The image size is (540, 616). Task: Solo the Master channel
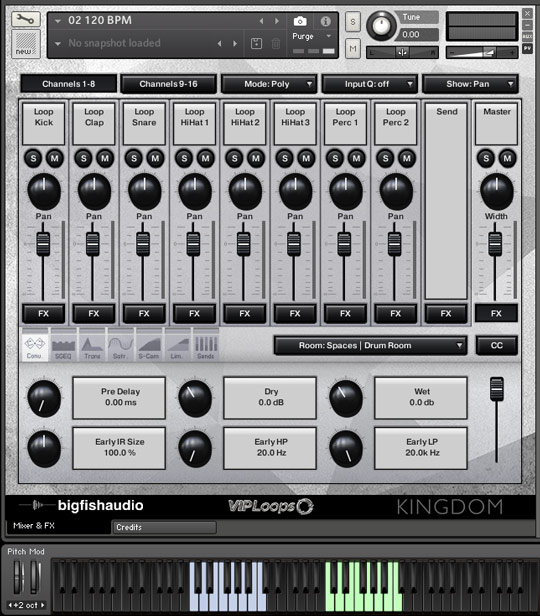coord(486,158)
